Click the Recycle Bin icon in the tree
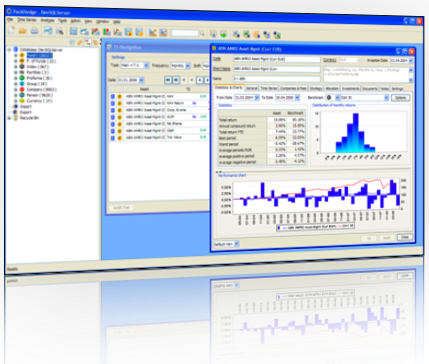 [15, 118]
